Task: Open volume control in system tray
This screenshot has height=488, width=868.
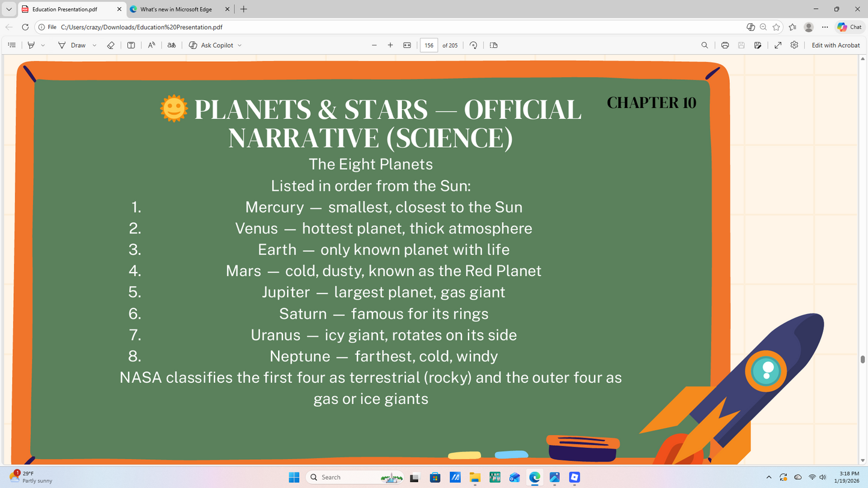Action: click(x=822, y=477)
